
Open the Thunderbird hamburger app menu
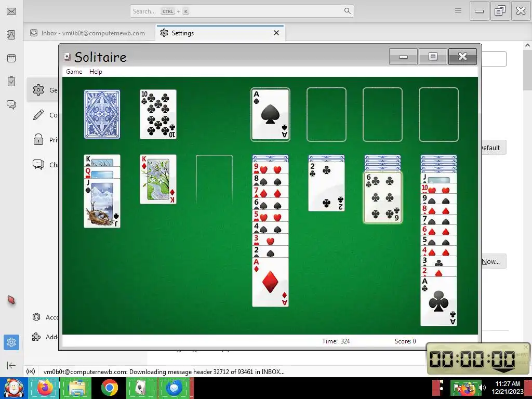[x=458, y=11]
